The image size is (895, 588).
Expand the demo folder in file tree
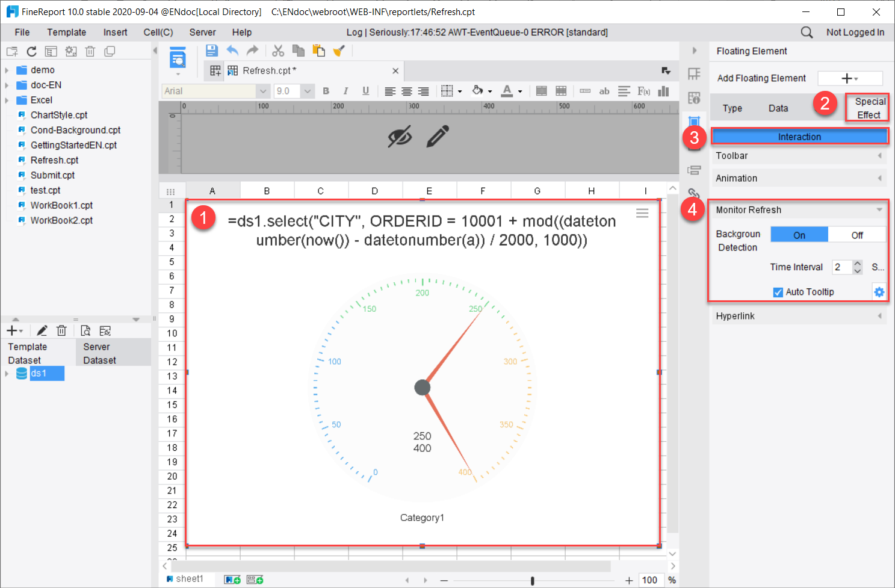pos(7,70)
